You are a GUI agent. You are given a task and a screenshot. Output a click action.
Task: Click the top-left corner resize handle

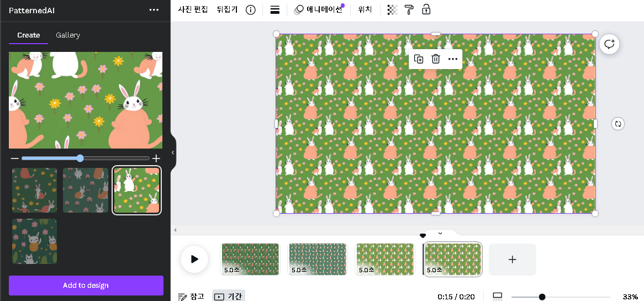(x=276, y=34)
